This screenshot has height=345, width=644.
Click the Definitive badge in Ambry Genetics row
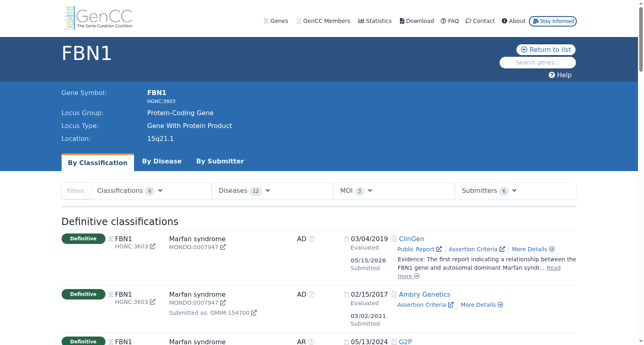pyautogui.click(x=83, y=294)
